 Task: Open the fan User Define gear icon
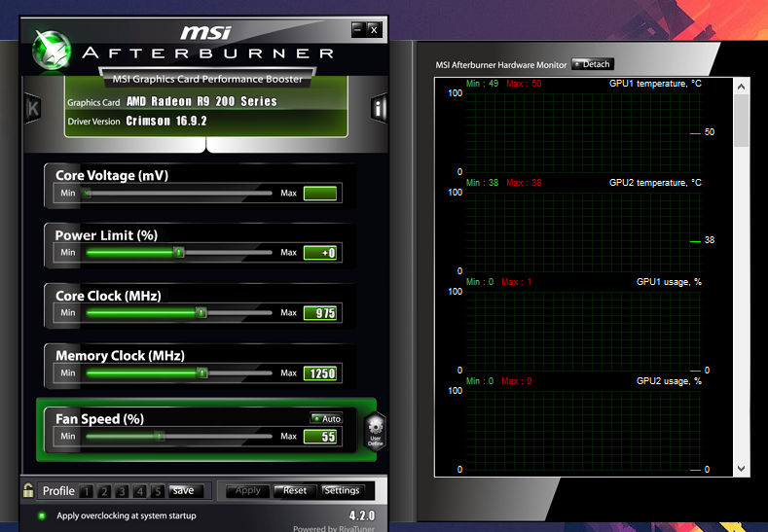[x=375, y=431]
